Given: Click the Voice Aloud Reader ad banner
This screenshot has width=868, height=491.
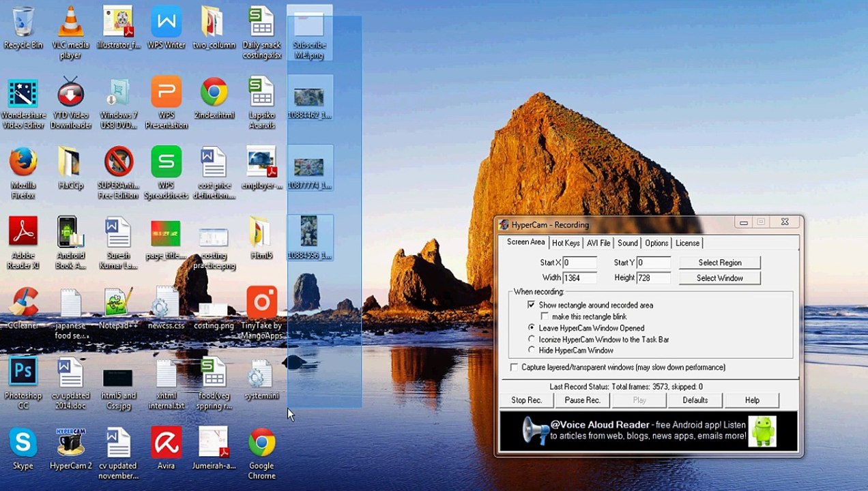Looking at the screenshot, I should [x=648, y=430].
